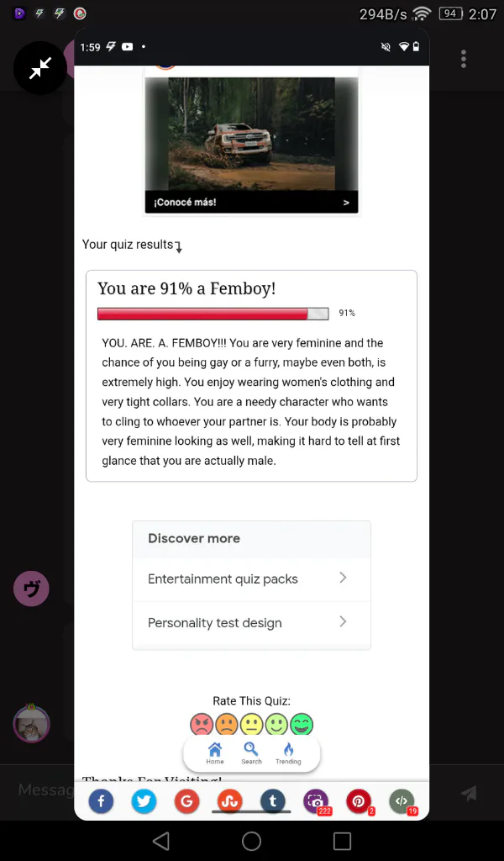Viewport: 504px width, 861px height.
Task: Open the Search tab
Action: pos(251,753)
